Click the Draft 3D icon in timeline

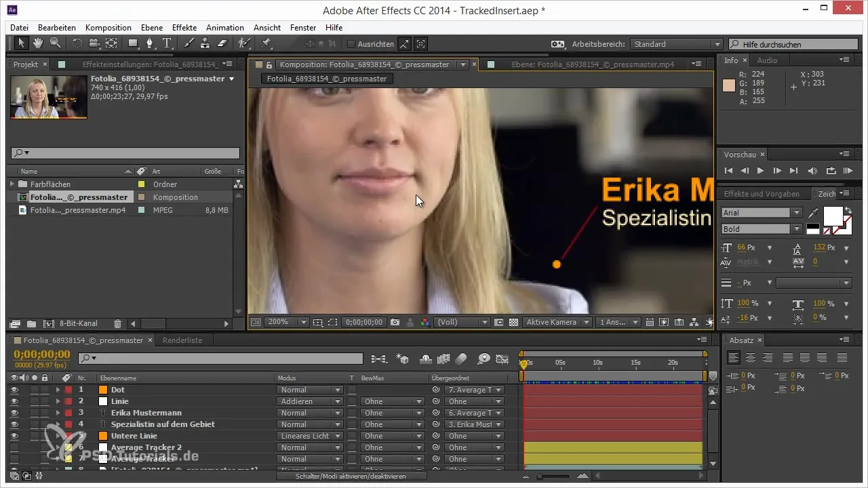pos(403,358)
